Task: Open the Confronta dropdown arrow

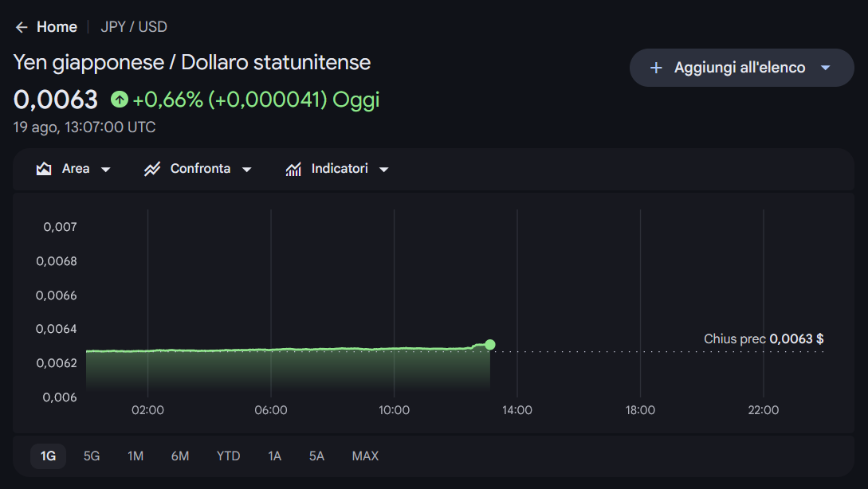Action: (x=247, y=170)
